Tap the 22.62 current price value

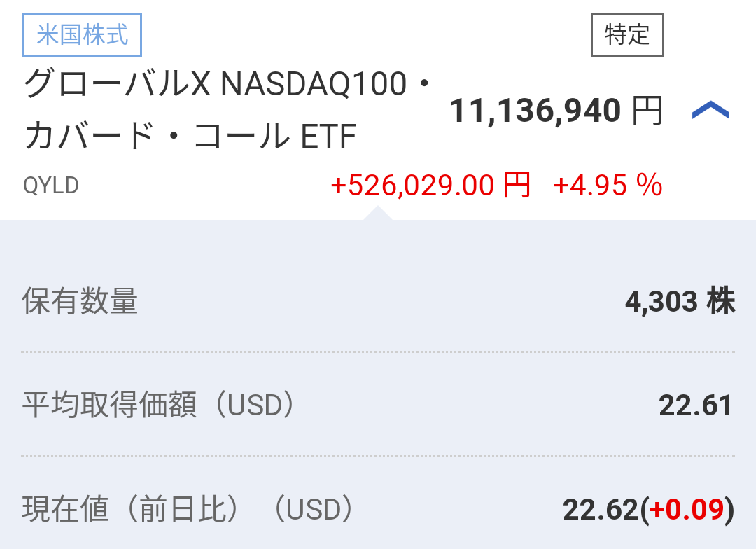600,510
